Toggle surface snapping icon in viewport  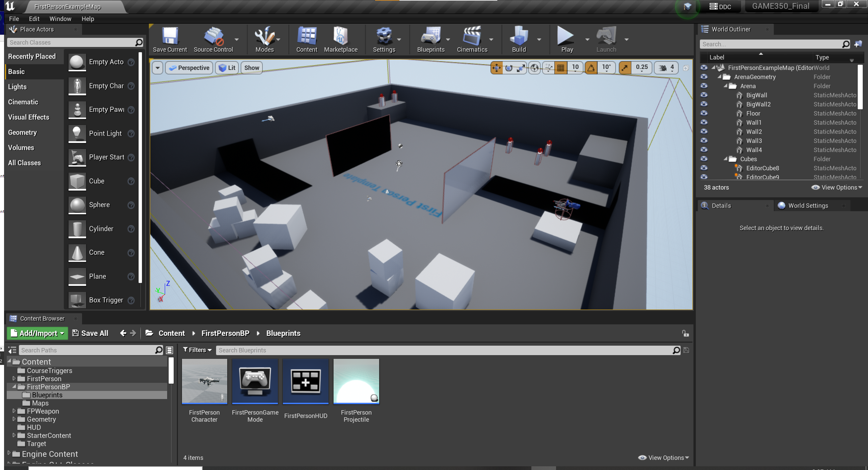point(549,68)
